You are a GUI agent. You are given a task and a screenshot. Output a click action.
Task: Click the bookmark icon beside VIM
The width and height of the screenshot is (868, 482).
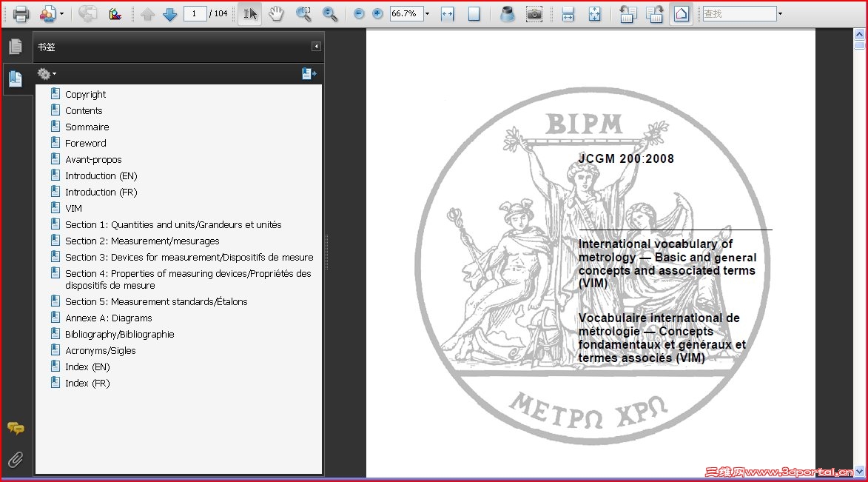pyautogui.click(x=55, y=208)
